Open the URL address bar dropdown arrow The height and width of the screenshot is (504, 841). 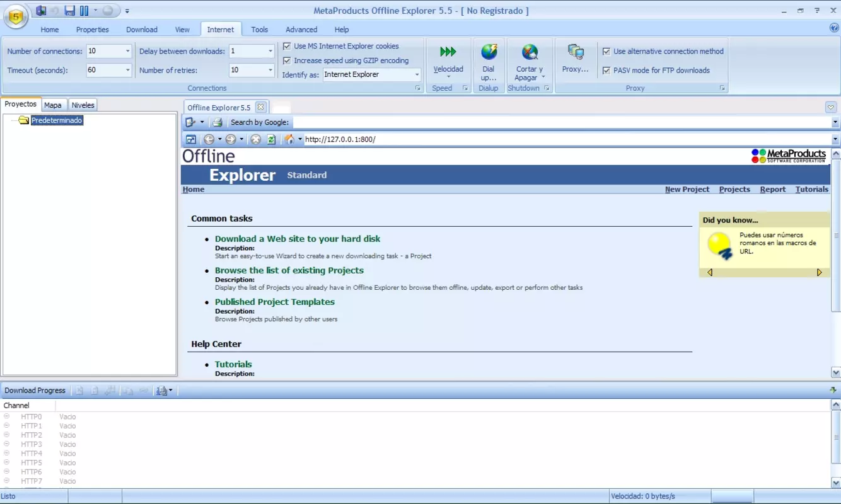click(x=835, y=139)
